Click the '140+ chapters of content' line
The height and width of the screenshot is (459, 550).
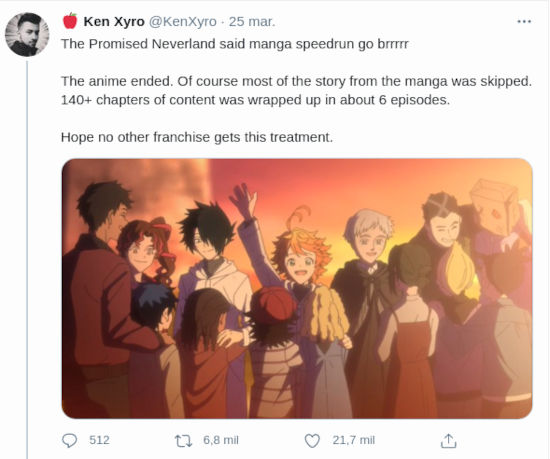coord(255,100)
